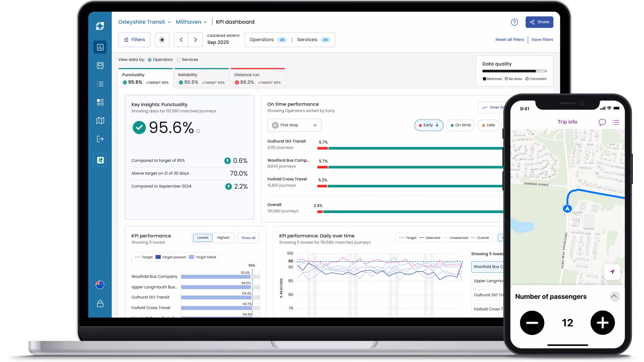Screen dimensions: 644x362
Task: Click the export arrow icon in sidebar
Action: [x=100, y=139]
